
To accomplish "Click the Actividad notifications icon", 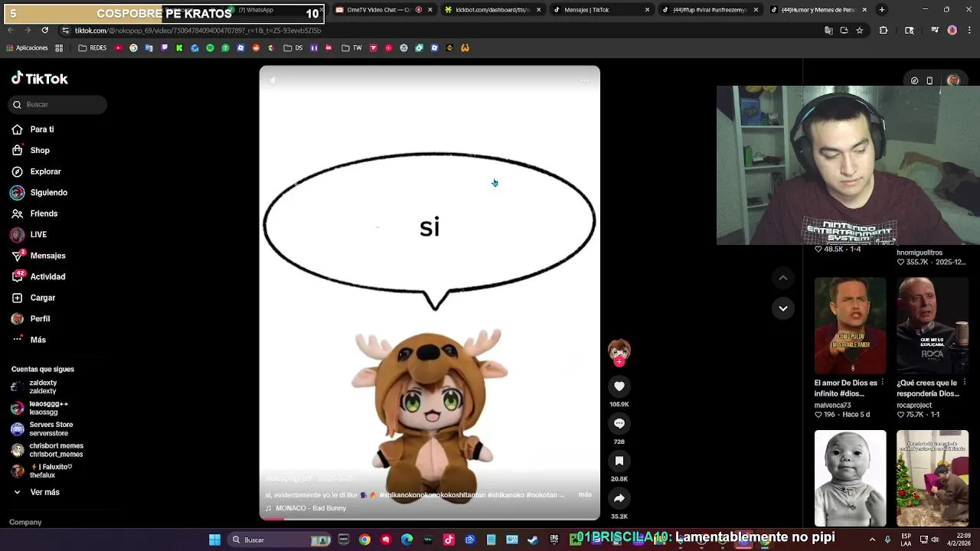I will tap(17, 276).
